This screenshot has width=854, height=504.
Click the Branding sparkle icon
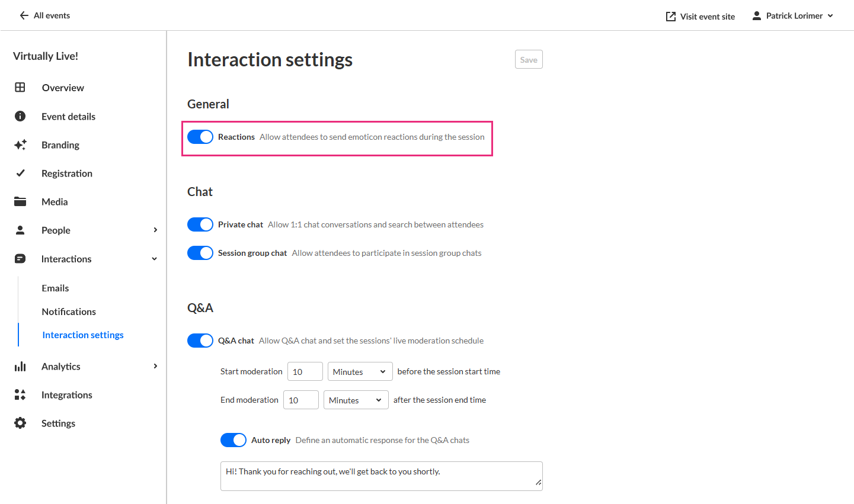pyautogui.click(x=20, y=145)
